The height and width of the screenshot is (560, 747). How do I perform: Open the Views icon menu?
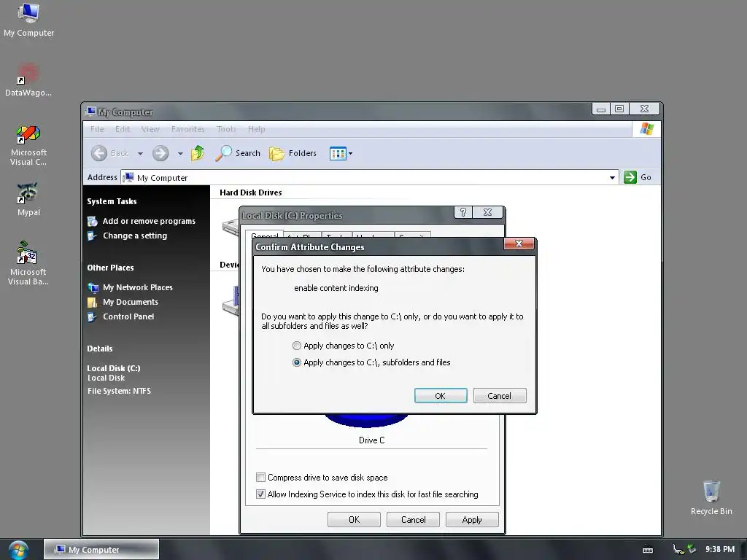338,153
